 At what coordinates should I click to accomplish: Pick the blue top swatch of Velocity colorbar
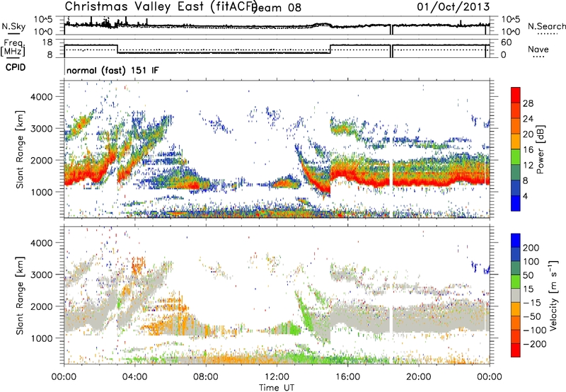click(516, 241)
